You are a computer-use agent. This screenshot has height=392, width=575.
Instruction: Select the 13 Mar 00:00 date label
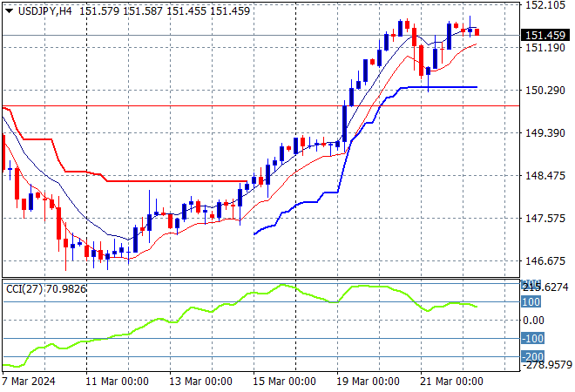[200, 382]
